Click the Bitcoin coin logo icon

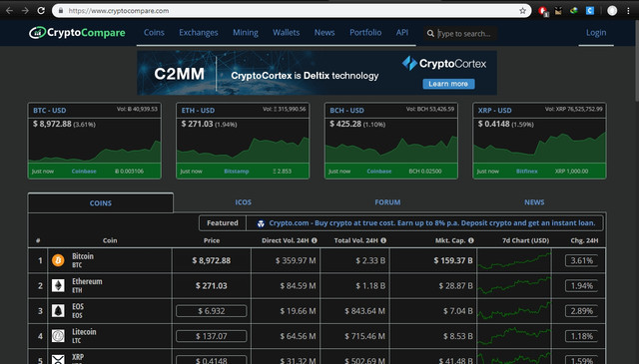[58, 260]
